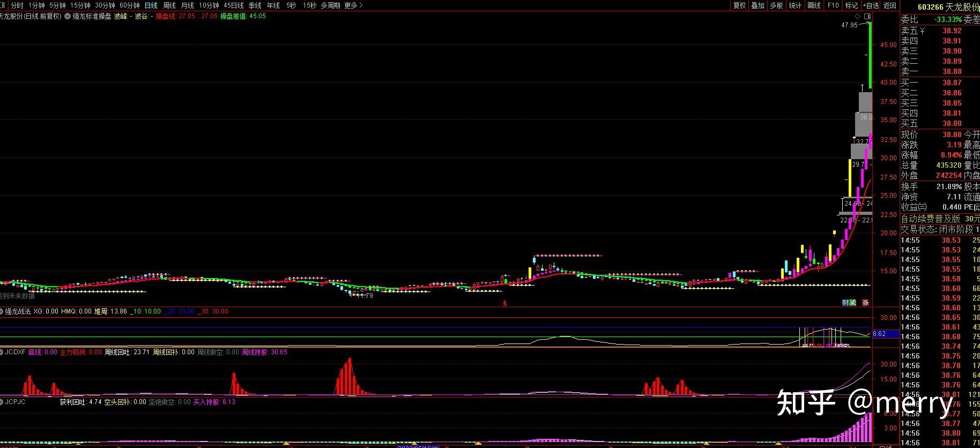Click the 周线持股 30.65 legend value
Image resolution: width=980 pixels, height=448 pixels.
tap(264, 352)
